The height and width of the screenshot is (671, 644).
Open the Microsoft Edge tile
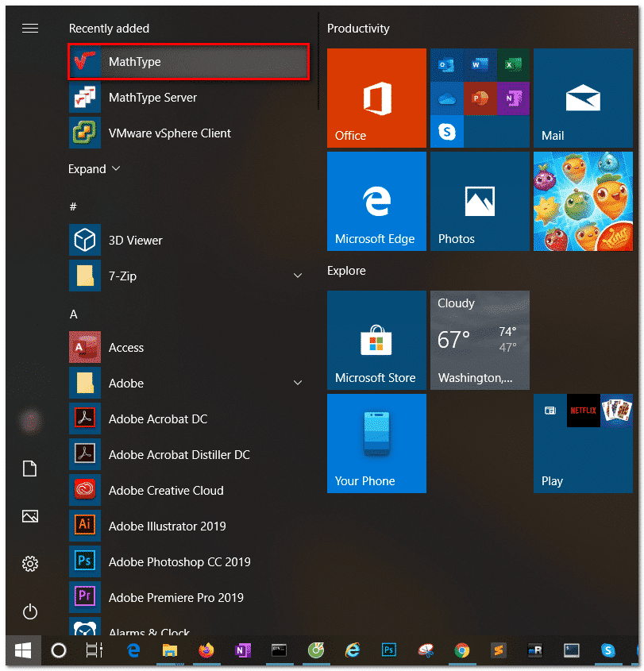click(376, 202)
